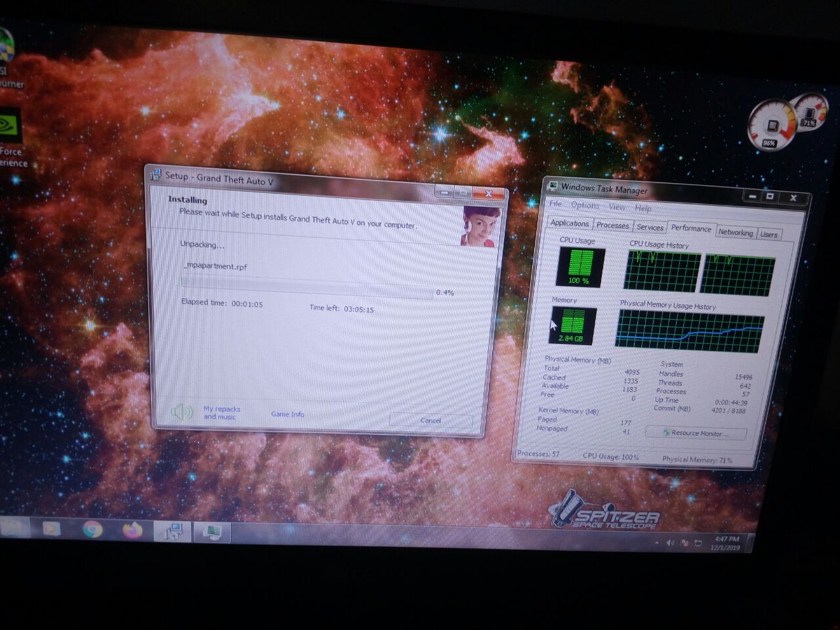Click CPU Usage: 100% in status bar
The image size is (840, 630).
coord(610,457)
